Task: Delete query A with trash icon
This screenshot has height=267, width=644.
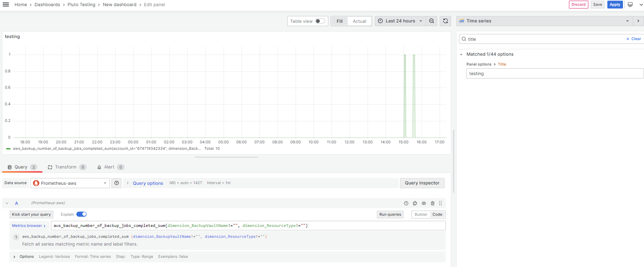Action: tap(433, 203)
